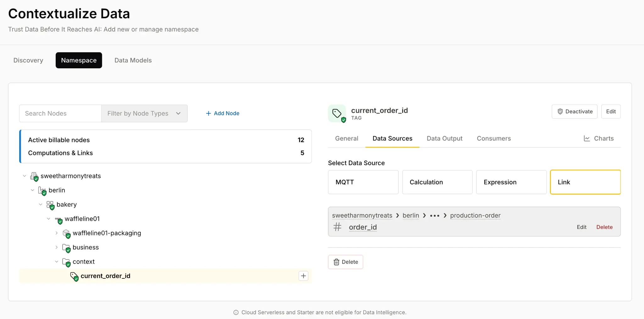This screenshot has height=319, width=644.
Task: Collapse the sweetharmonytreats tree node
Action: 25,176
